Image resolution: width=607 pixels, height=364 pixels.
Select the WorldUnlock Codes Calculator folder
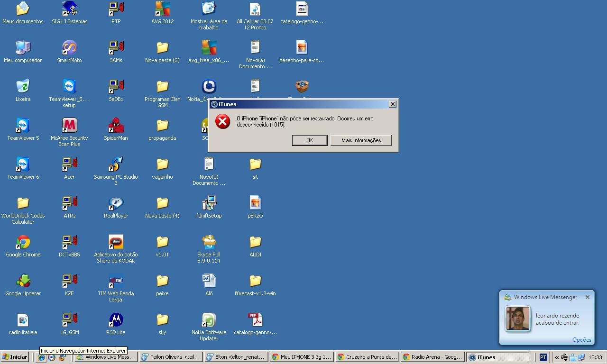[x=23, y=203]
